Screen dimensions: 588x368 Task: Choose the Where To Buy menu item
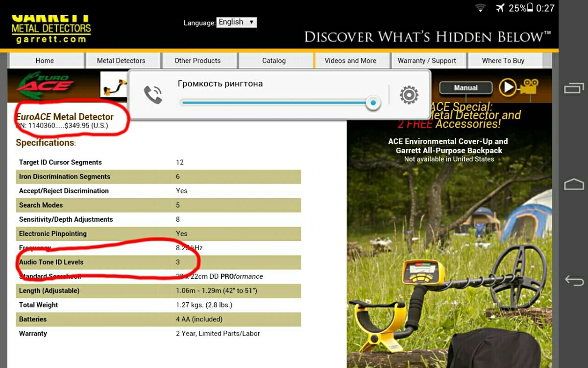pos(503,61)
